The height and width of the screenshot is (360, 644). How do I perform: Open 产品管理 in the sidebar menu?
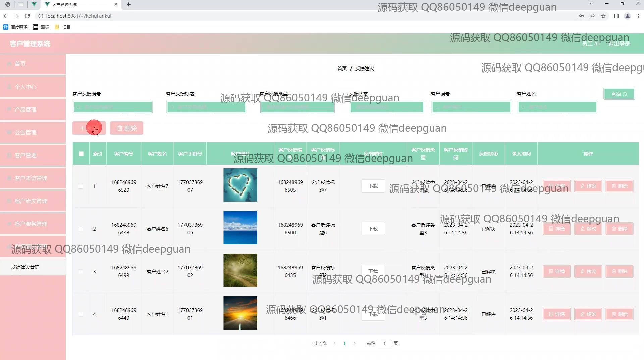pyautogui.click(x=25, y=110)
